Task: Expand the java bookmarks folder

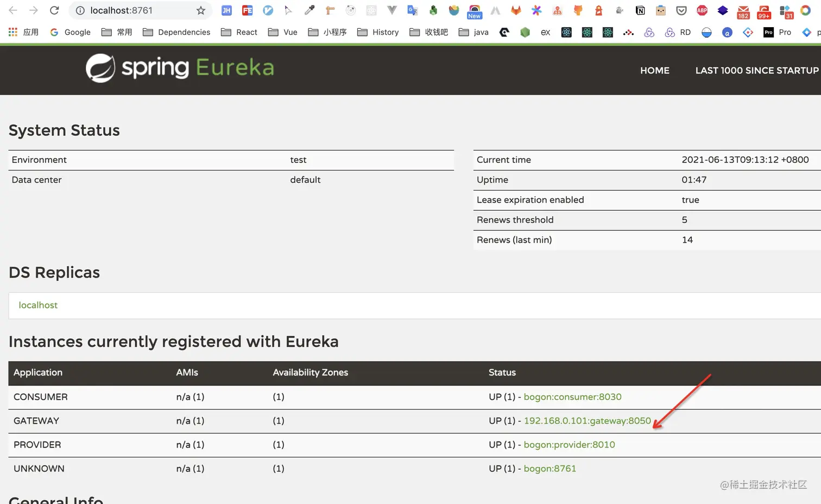Action: [x=473, y=32]
